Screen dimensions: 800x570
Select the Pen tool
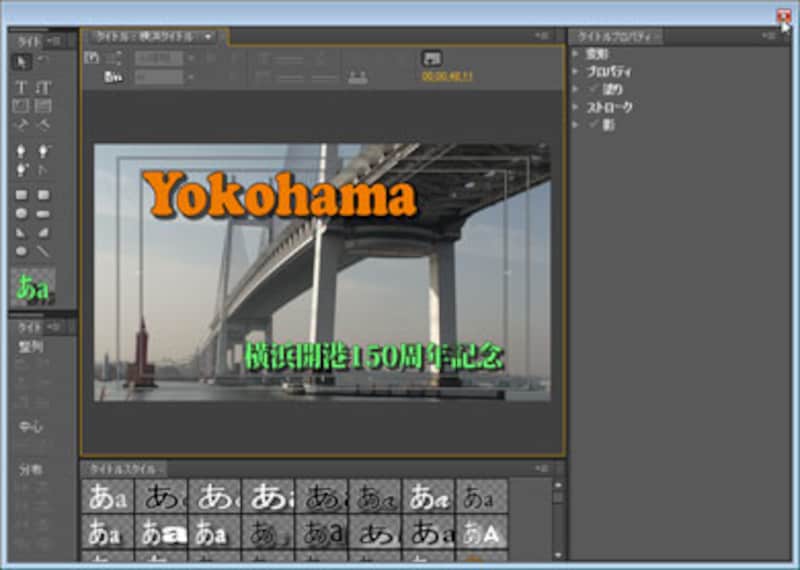[x=21, y=152]
